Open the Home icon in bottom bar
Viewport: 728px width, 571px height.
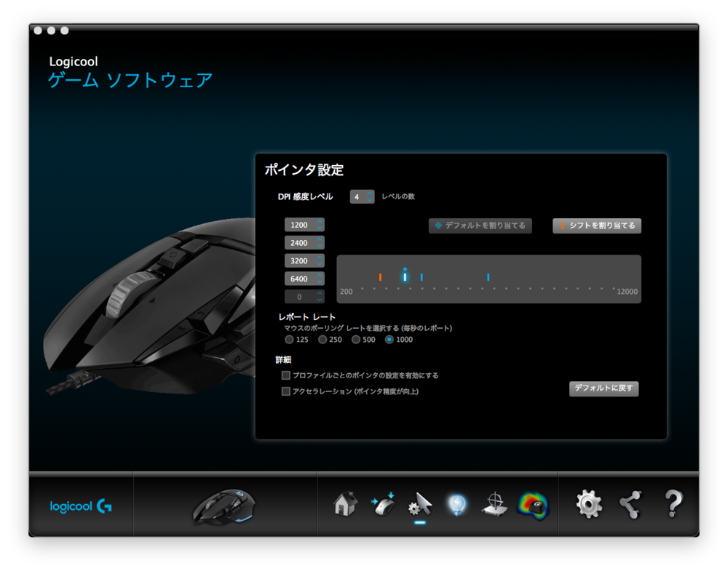point(345,504)
